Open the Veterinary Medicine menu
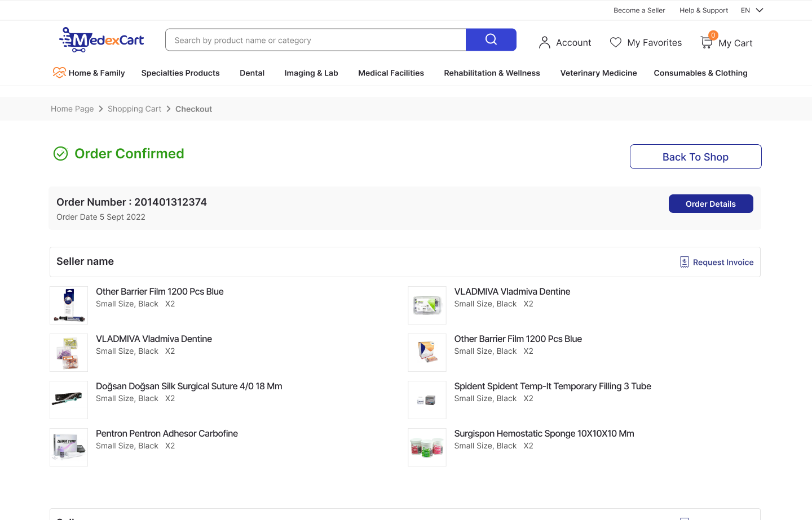The height and width of the screenshot is (520, 812). [598, 73]
